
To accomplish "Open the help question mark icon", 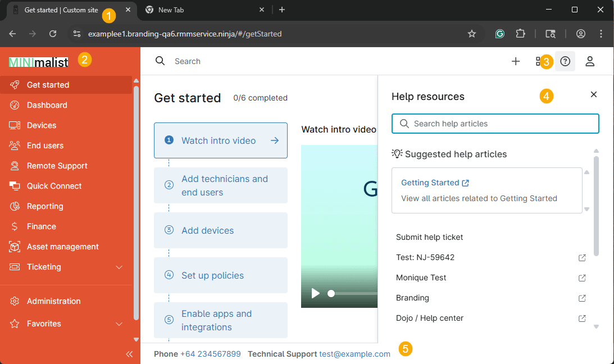I will (x=565, y=61).
